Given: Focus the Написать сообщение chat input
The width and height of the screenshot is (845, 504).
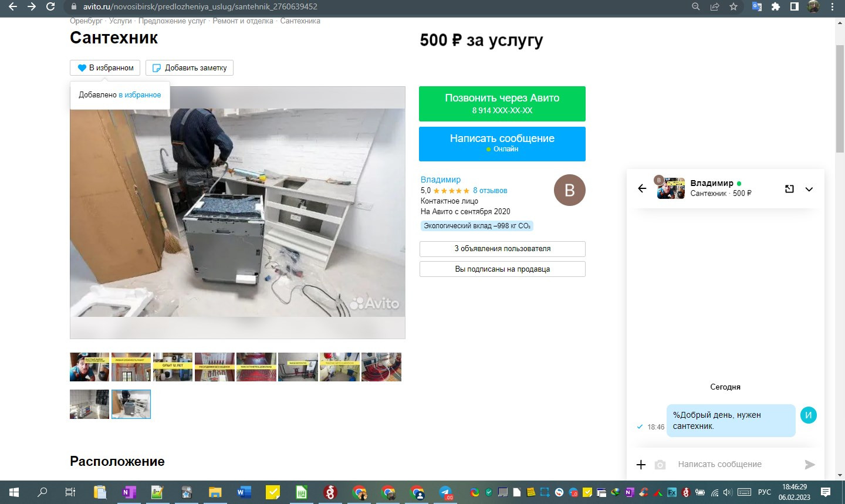Looking at the screenshot, I should (x=735, y=464).
